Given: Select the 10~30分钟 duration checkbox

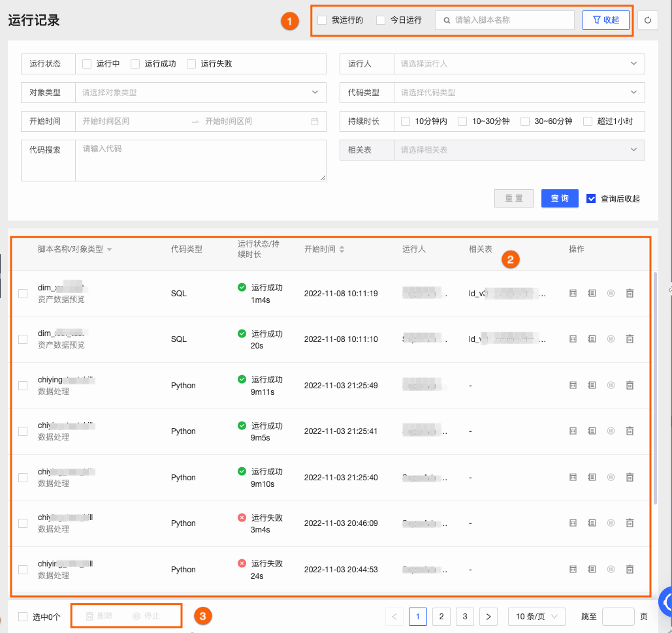Looking at the screenshot, I should [462, 121].
